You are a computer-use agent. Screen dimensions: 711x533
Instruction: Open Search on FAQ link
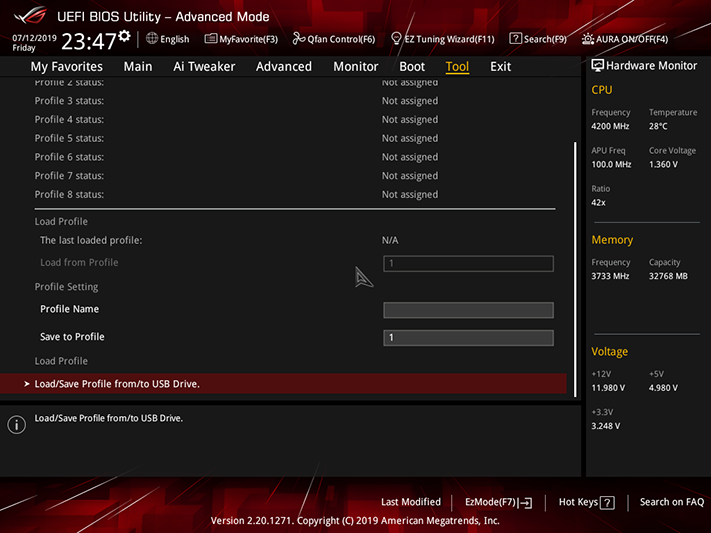pos(672,502)
